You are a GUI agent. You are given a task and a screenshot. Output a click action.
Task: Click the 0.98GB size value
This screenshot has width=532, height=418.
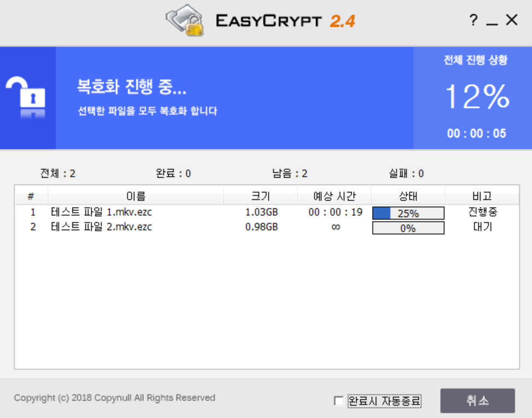[261, 227]
